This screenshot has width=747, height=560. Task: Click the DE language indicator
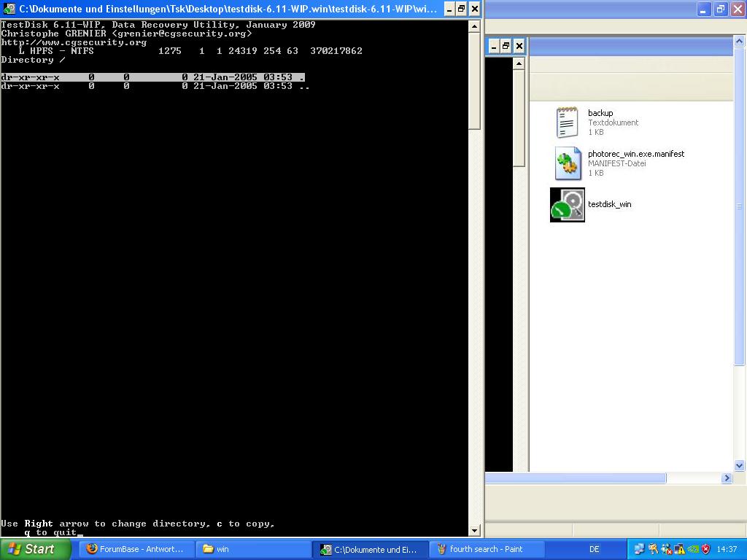click(594, 549)
